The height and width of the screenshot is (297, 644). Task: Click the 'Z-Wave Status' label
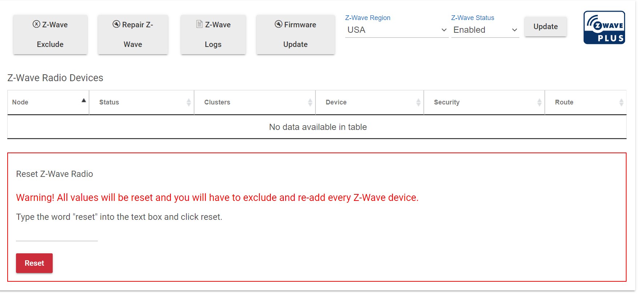click(473, 18)
